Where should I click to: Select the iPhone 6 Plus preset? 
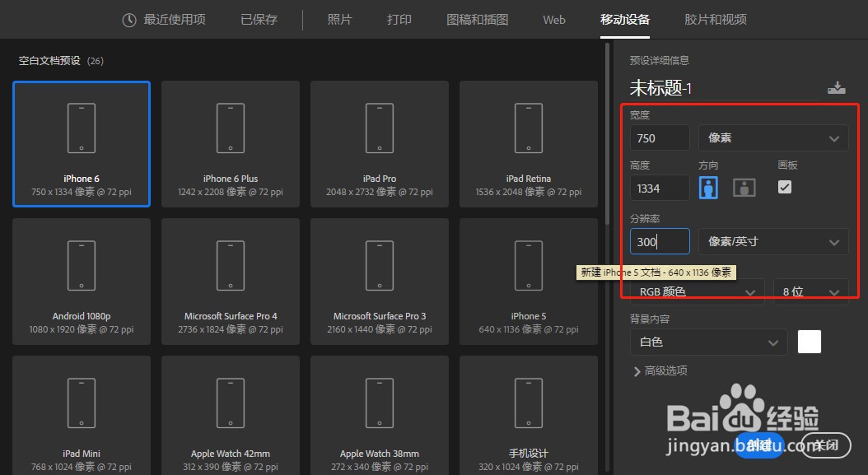[x=231, y=144]
